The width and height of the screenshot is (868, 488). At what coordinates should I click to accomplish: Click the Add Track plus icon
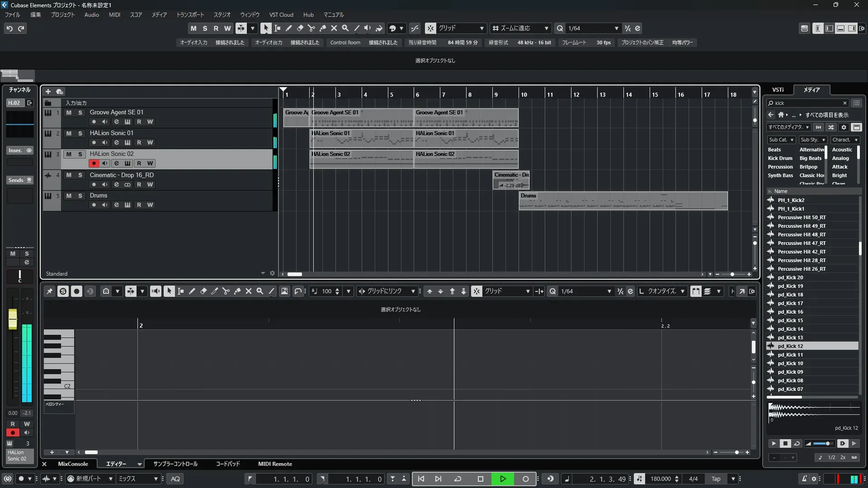48,91
